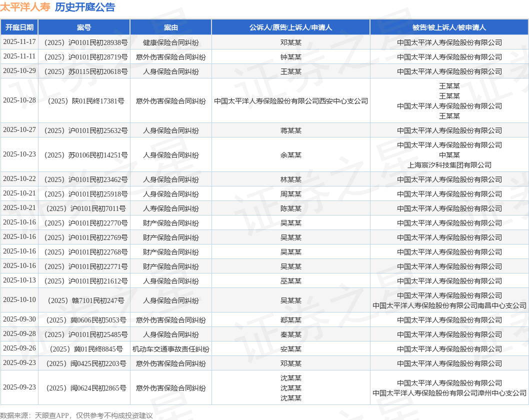529x420 pixels.
Task: Click case number 冀0606民初5053号
Action: 86,320
